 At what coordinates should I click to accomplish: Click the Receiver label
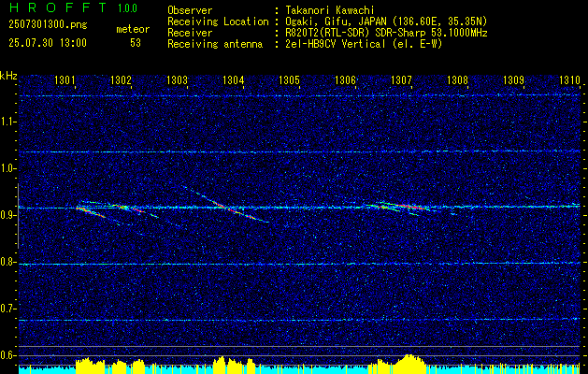point(190,33)
